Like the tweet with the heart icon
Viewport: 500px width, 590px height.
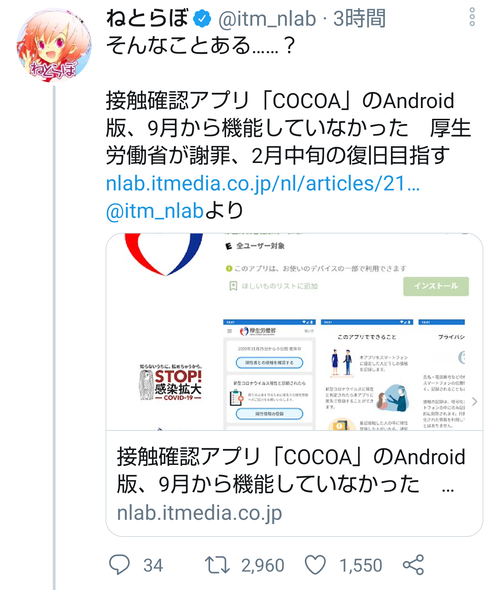click(315, 565)
